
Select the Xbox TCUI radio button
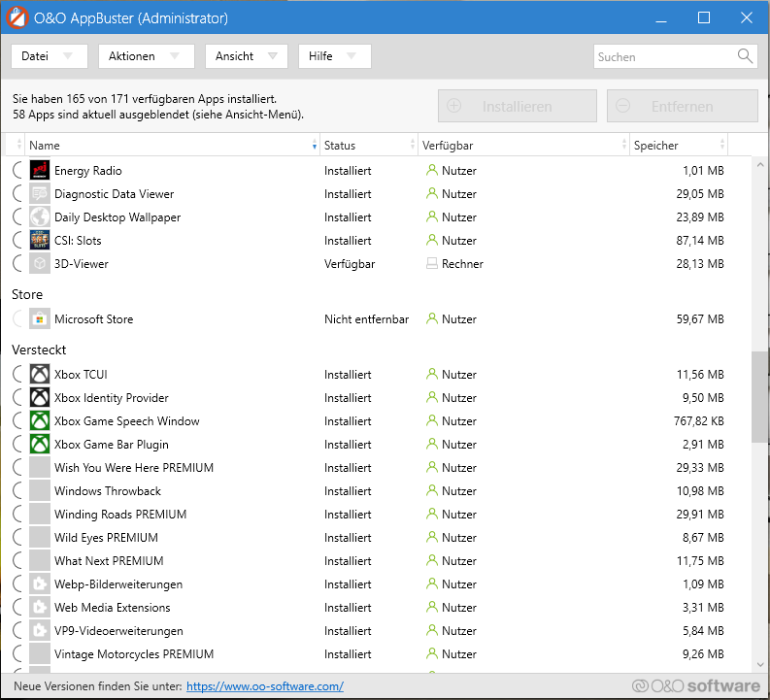pos(17,375)
